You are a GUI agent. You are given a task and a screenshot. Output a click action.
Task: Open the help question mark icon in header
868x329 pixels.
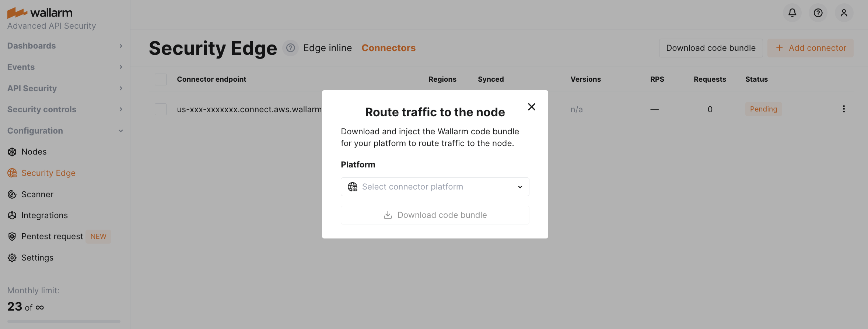tap(818, 13)
